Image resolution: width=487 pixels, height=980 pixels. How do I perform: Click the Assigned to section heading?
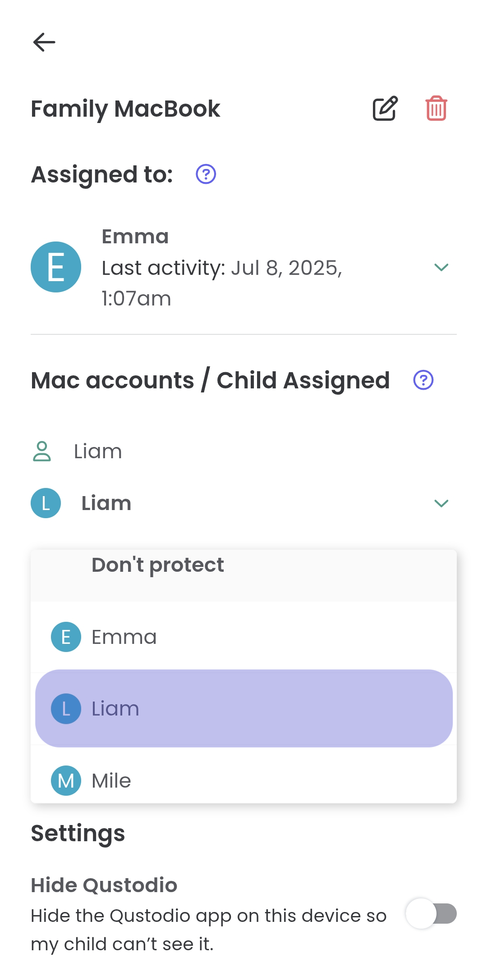coord(101,174)
